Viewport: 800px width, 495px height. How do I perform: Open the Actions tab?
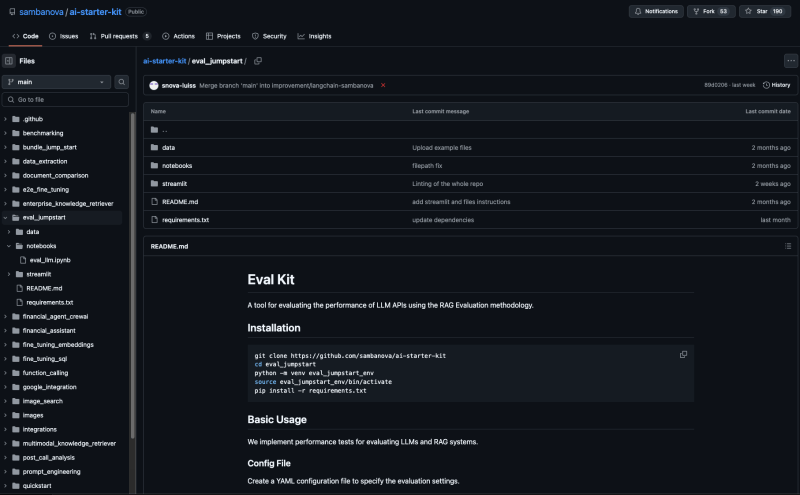[179, 36]
